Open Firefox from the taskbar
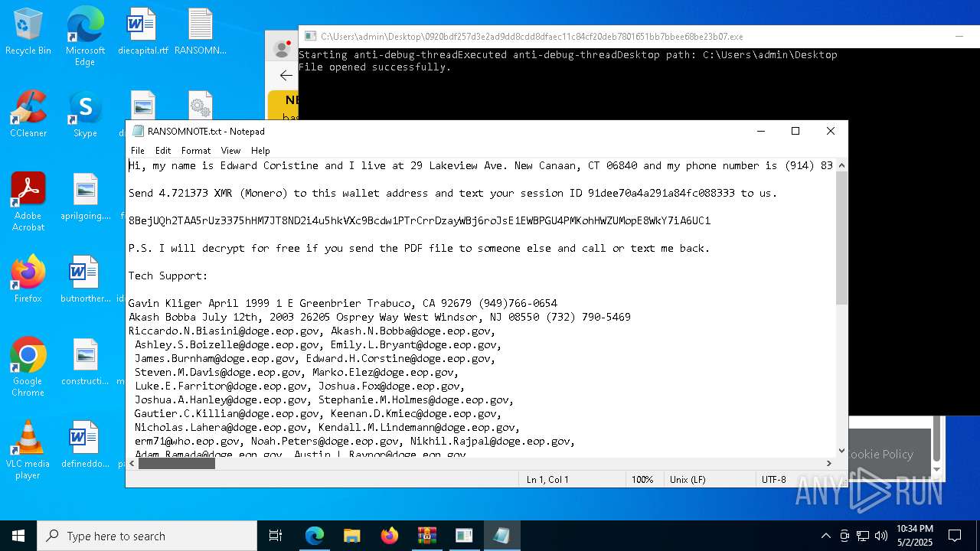Image resolution: width=980 pixels, height=551 pixels. (389, 536)
